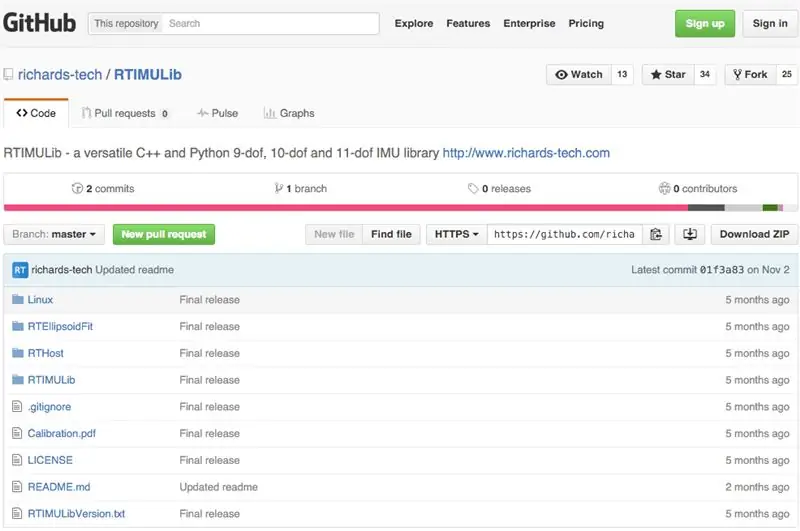Click the repository search input field
This screenshot has height=531, width=800.
pyautogui.click(x=270, y=23)
